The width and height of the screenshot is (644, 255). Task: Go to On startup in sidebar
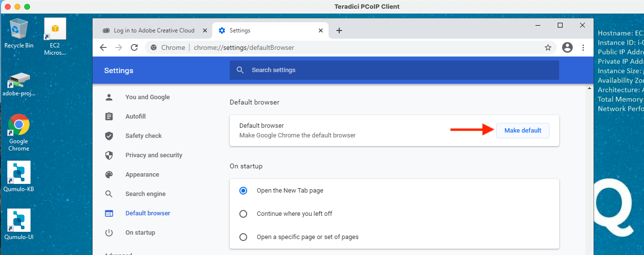(x=140, y=233)
